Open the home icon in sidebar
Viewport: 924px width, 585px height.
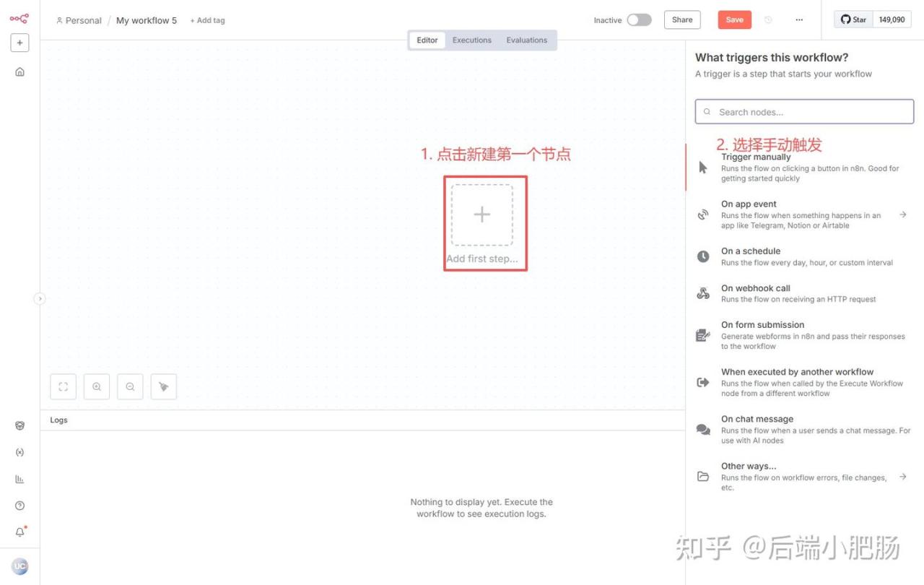pos(19,71)
